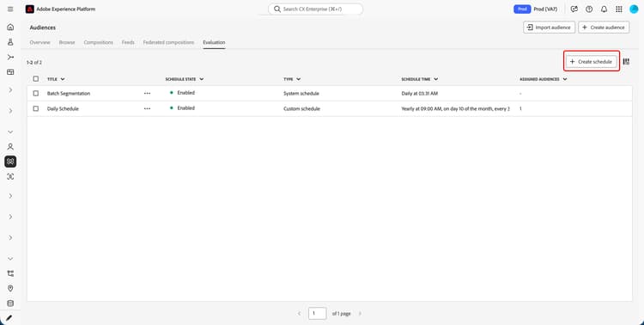Open the Profiles person icon in sidebar
Screen dimensions: 644x325
click(10, 146)
